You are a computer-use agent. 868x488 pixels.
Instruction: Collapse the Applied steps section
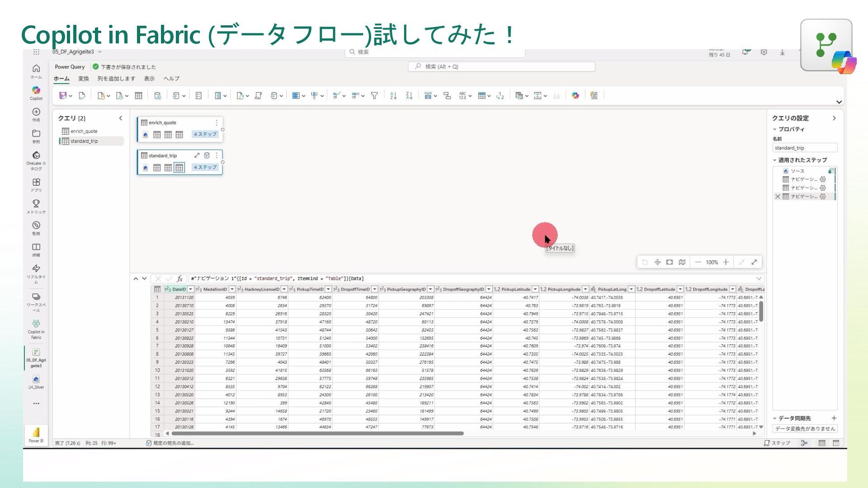774,160
